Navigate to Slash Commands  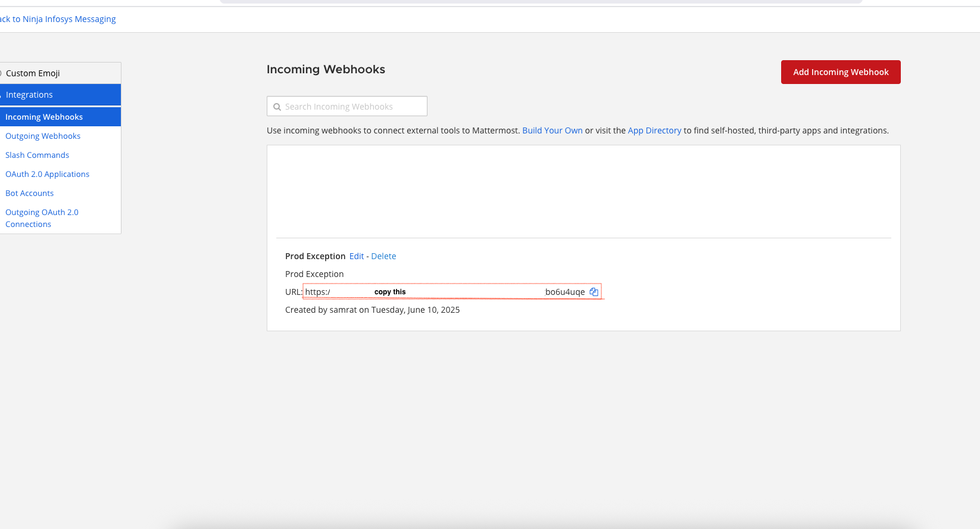coord(37,155)
